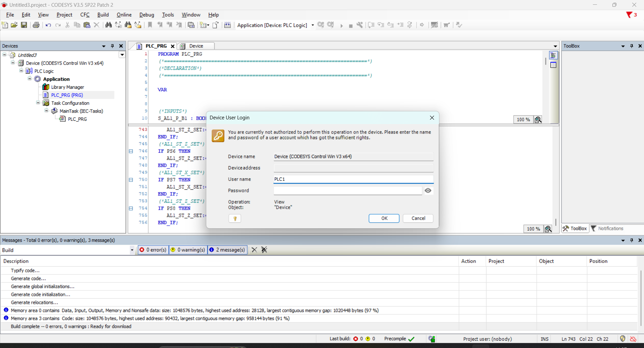Click the Paste clipboard icon
The height and width of the screenshot is (348, 644).
point(87,25)
